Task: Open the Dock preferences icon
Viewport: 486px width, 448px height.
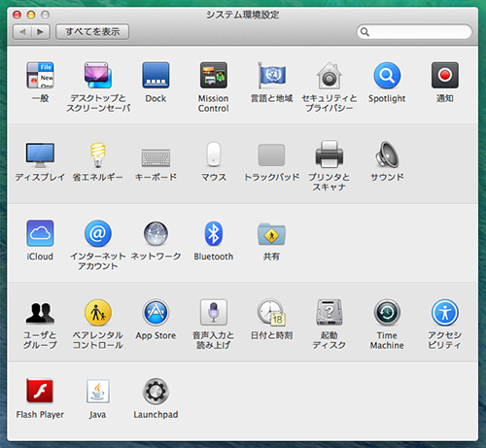Action: pos(156,75)
